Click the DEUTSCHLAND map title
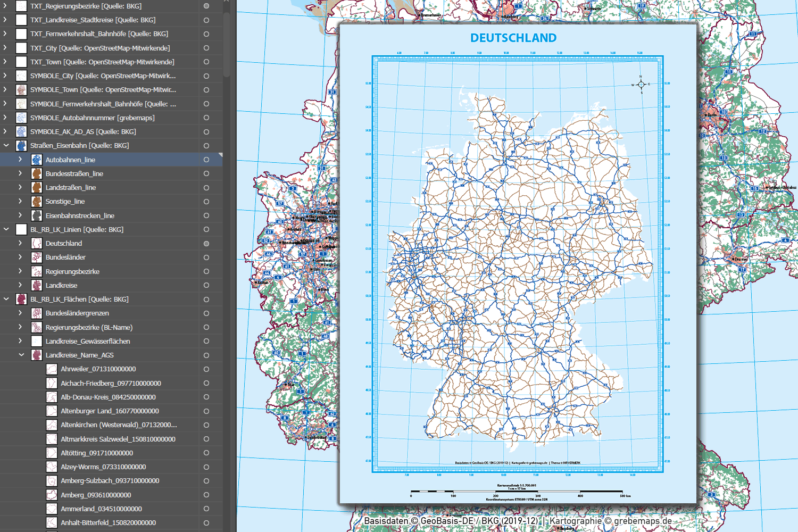 (x=513, y=38)
